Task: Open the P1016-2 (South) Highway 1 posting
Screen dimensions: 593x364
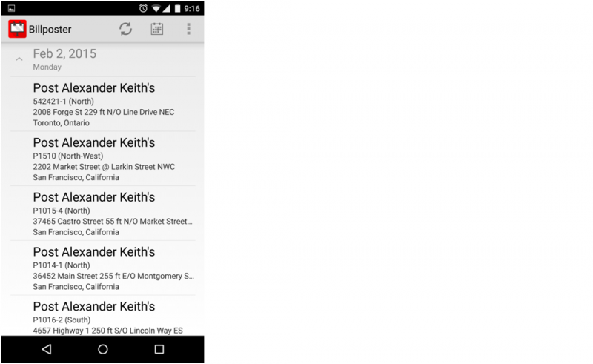Action: pos(103,316)
